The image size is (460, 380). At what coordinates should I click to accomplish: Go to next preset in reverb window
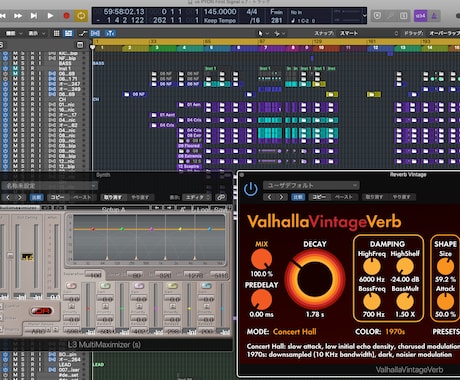[x=281, y=197]
